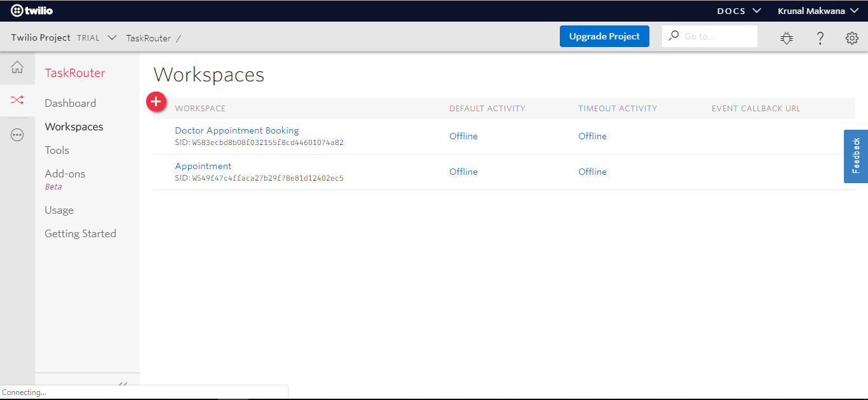Open the ellipsis icon in the sidebar

point(17,134)
